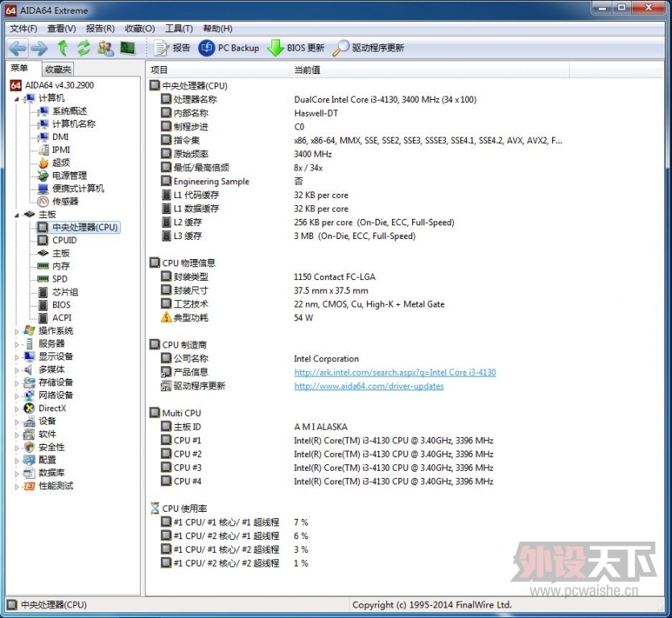The height and width of the screenshot is (618, 672).
Task: Click the PC Backup toolbar button
Action: (x=229, y=48)
